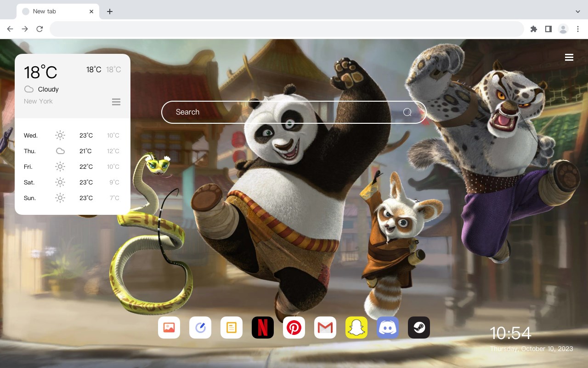
Task: Open the yellow notes shortcut icon
Action: (x=232, y=328)
